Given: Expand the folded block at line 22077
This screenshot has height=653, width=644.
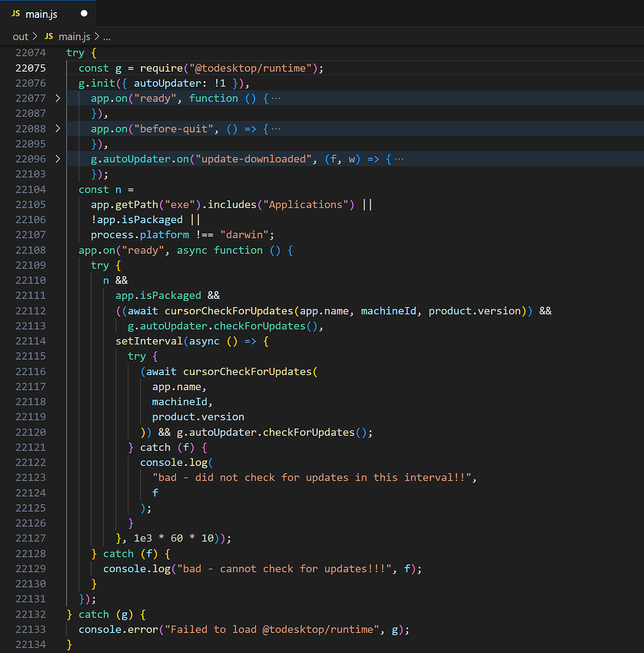Looking at the screenshot, I should click(57, 98).
